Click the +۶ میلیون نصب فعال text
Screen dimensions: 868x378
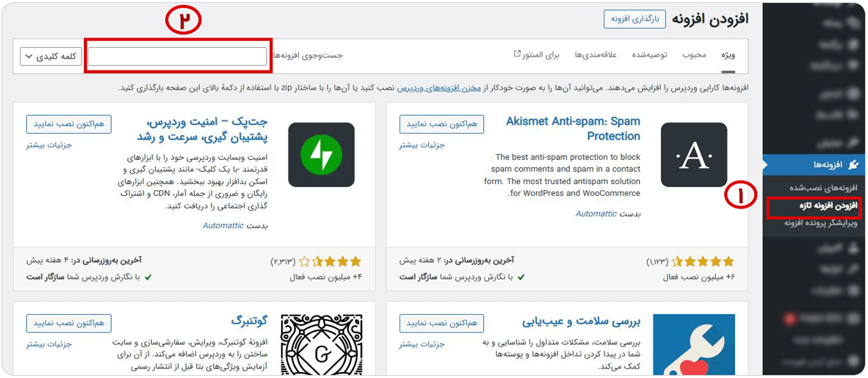point(698,277)
